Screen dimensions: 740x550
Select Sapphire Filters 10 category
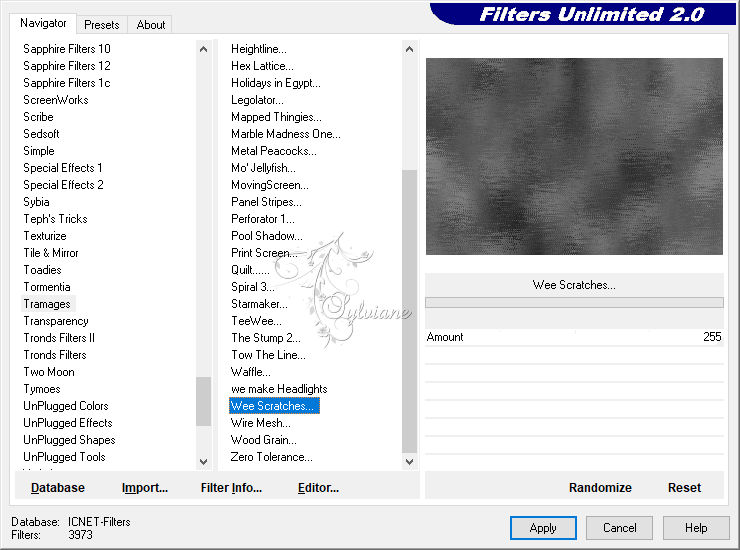[x=67, y=49]
